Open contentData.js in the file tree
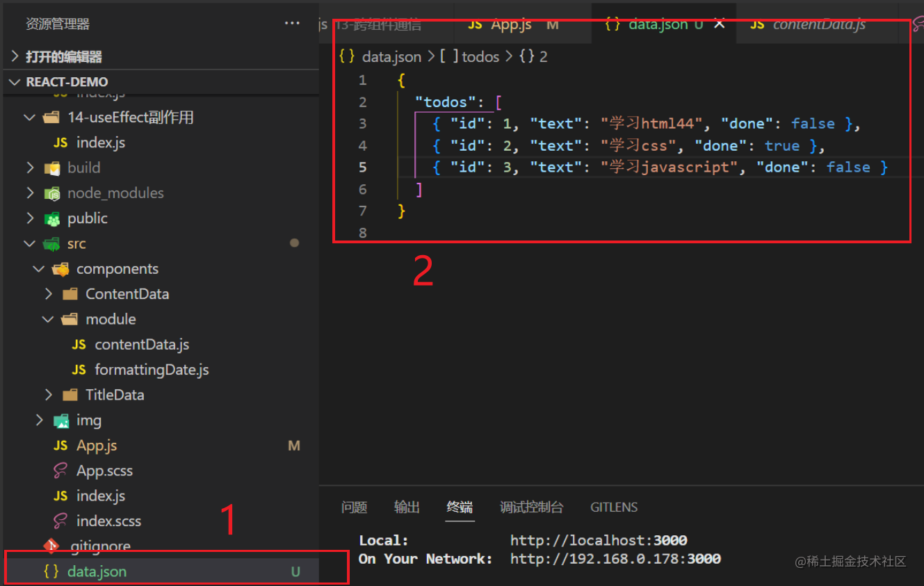Image resolution: width=924 pixels, height=586 pixels. coord(142,344)
